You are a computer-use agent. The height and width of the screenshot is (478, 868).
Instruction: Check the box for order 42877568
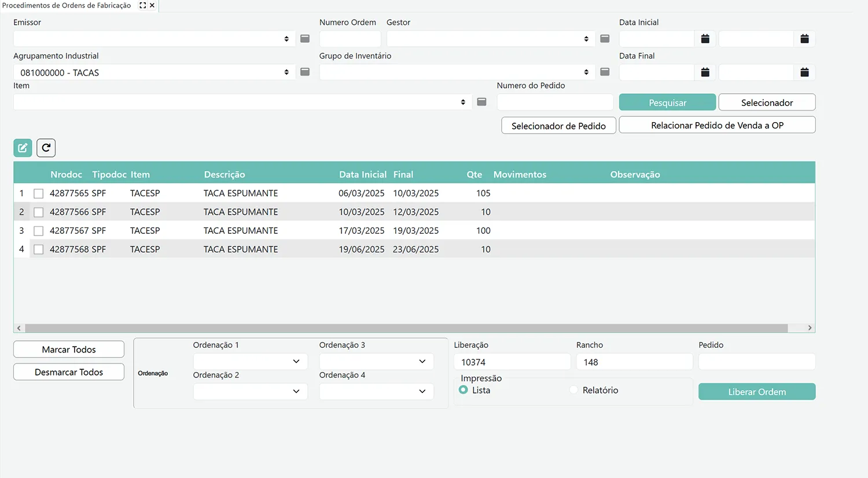38,249
